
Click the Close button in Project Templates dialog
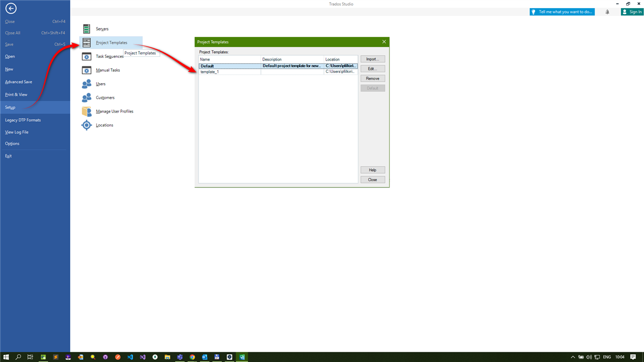pyautogui.click(x=372, y=180)
